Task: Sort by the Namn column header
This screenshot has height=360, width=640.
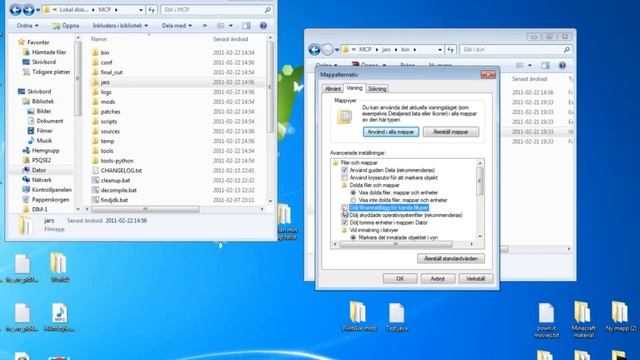Action: tap(99, 39)
